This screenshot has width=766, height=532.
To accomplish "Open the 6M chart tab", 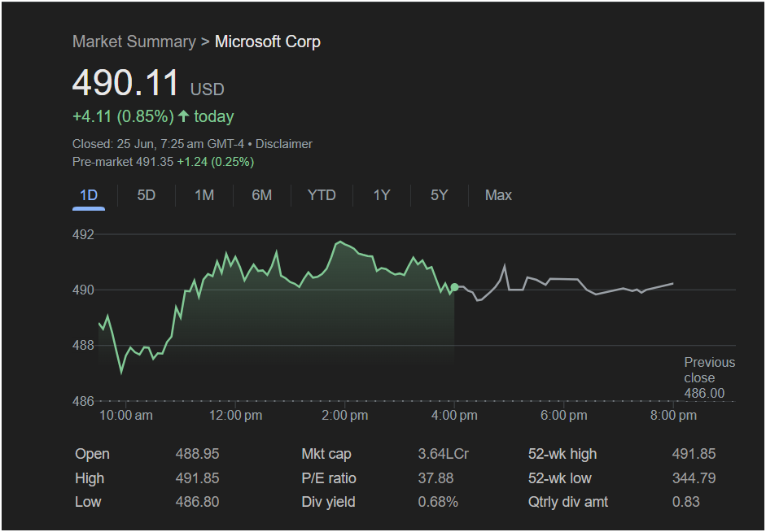I will click(x=262, y=195).
